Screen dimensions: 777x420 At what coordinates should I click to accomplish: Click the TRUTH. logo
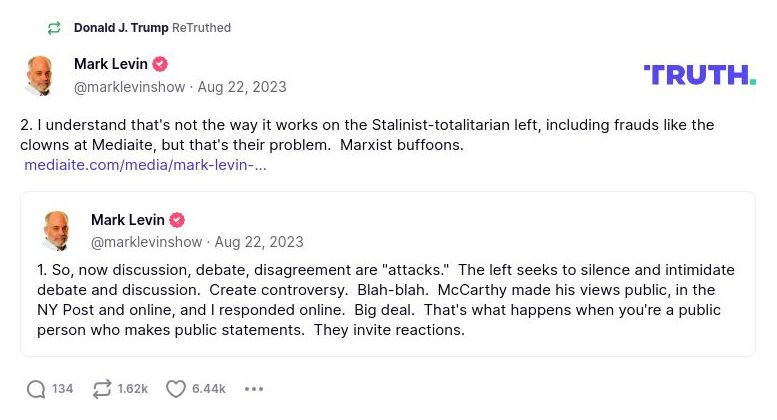699,75
